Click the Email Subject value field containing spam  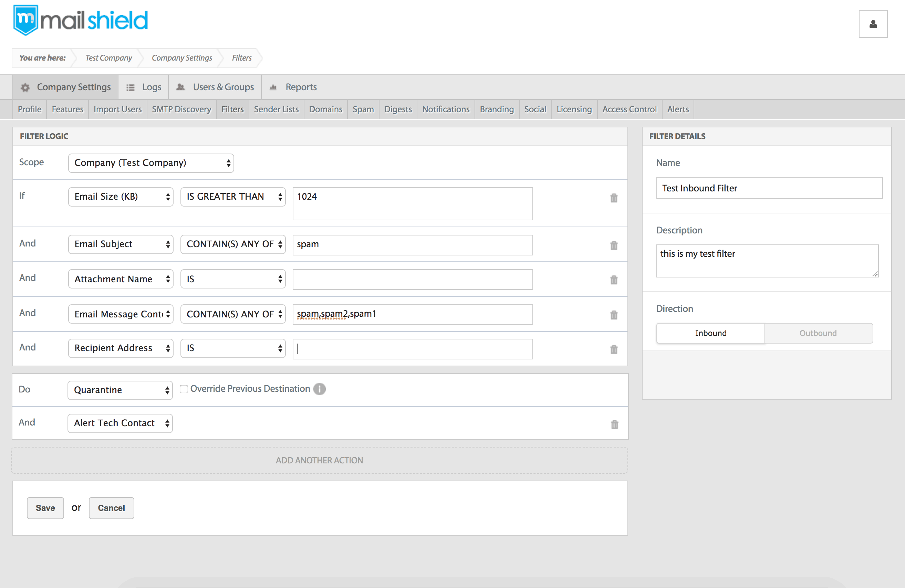coord(413,245)
